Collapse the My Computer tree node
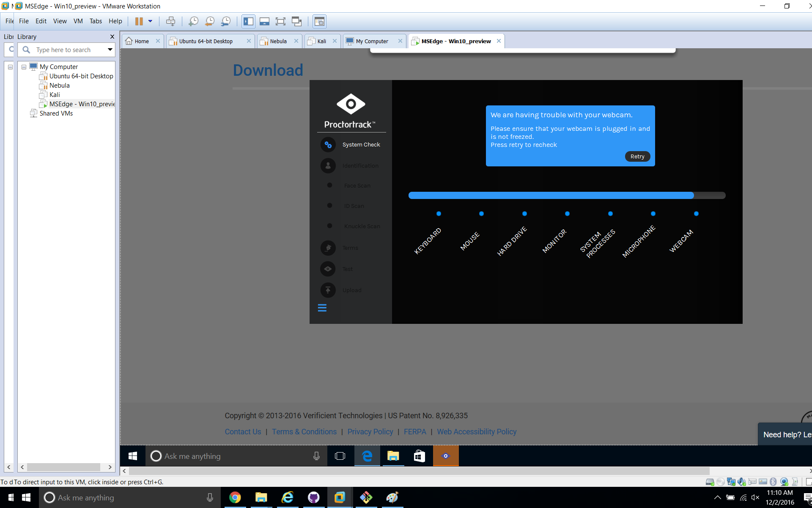The image size is (812, 508). [24, 67]
